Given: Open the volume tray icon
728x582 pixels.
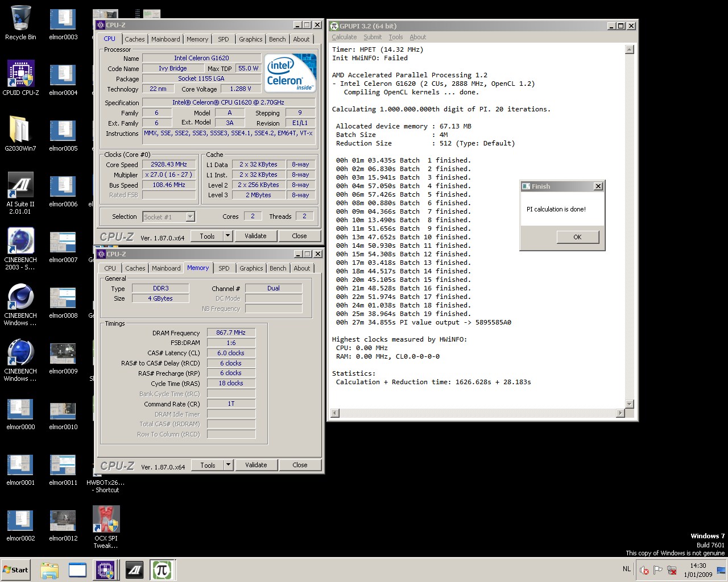Looking at the screenshot, I should click(644, 570).
